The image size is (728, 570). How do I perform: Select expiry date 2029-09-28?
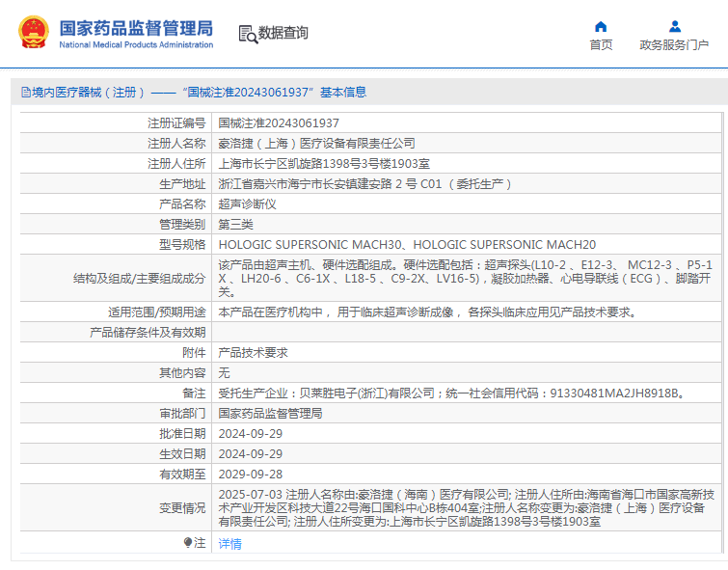coord(251,475)
